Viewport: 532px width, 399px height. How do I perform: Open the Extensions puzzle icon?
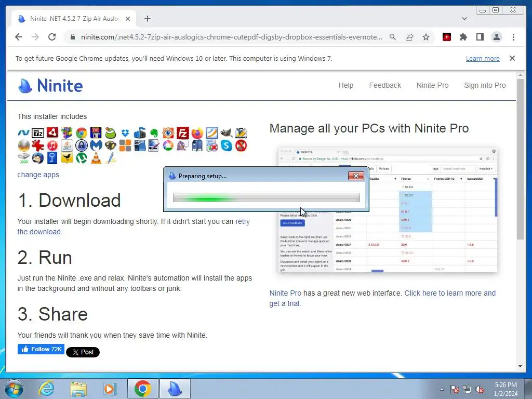(x=463, y=37)
